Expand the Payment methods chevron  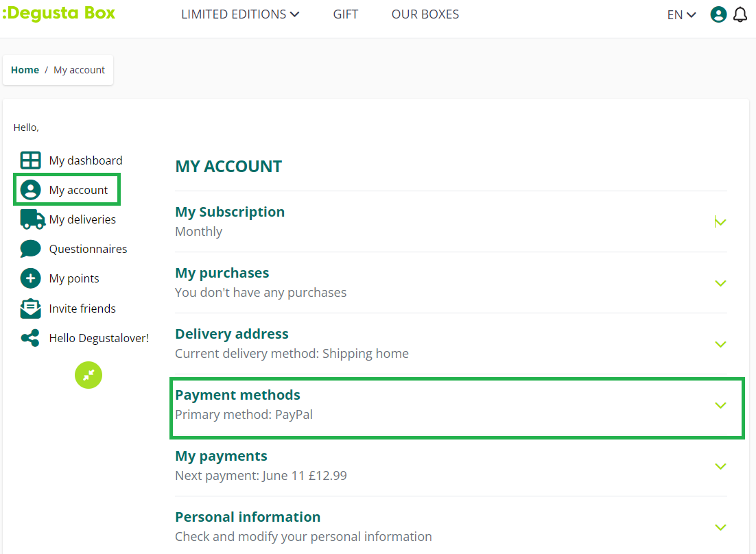(720, 405)
